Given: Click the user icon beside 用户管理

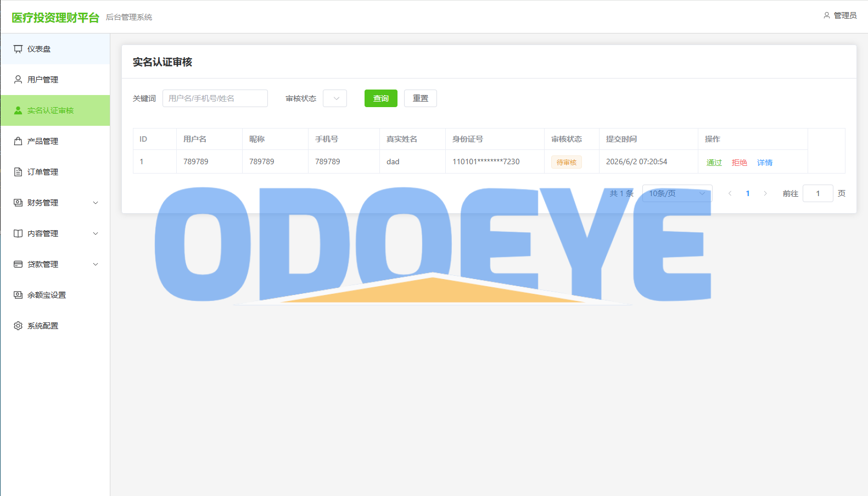Looking at the screenshot, I should click(x=18, y=80).
